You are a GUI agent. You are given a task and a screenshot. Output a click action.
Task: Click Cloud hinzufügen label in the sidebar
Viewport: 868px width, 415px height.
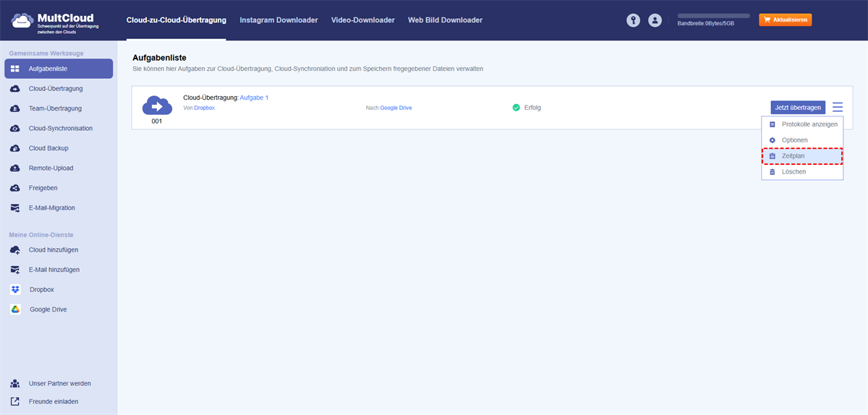54,250
